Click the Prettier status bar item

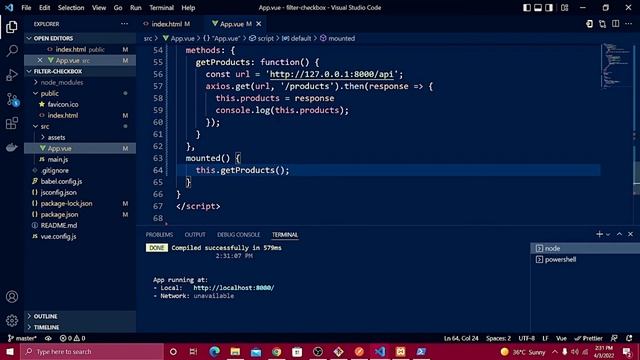[588, 338]
